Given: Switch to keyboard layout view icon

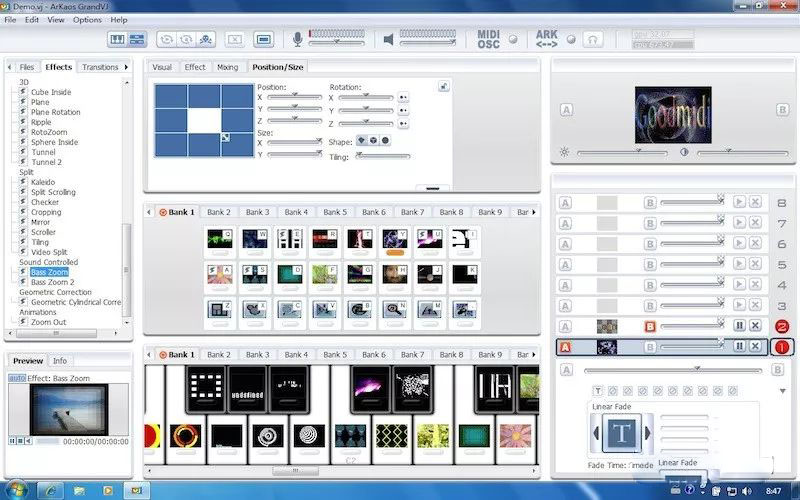Looking at the screenshot, I should tap(117, 39).
